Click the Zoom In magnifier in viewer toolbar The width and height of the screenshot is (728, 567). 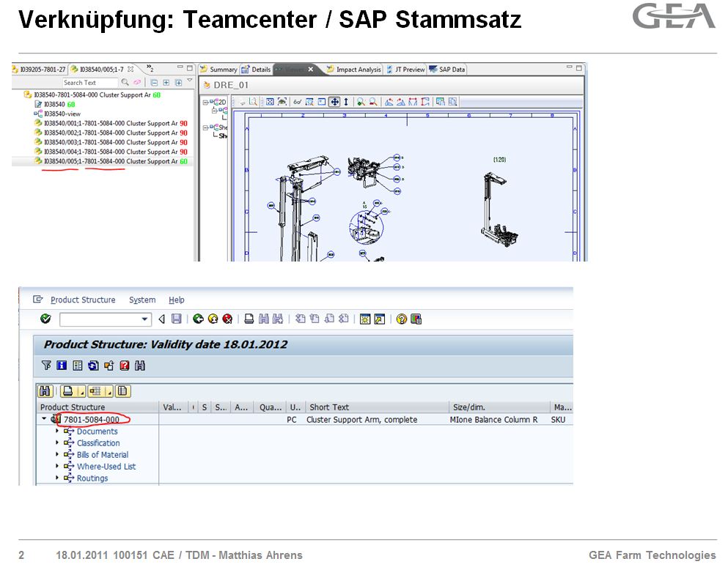pos(361,102)
